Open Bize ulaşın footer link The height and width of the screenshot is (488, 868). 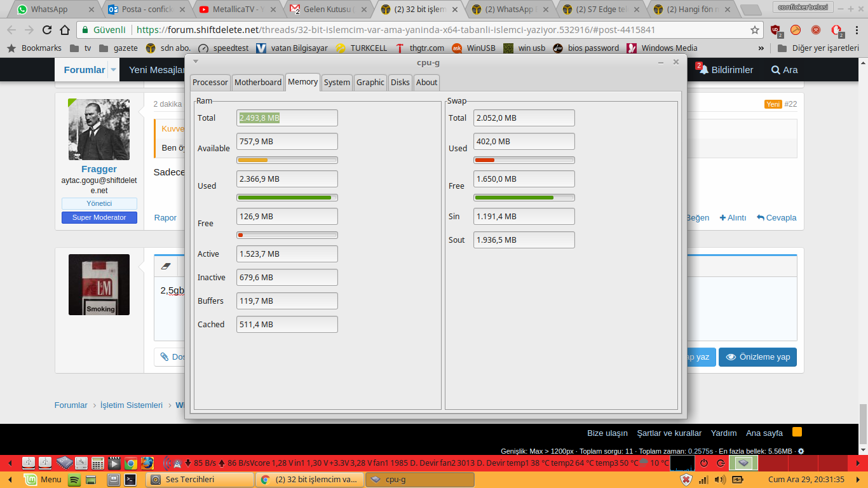(607, 433)
